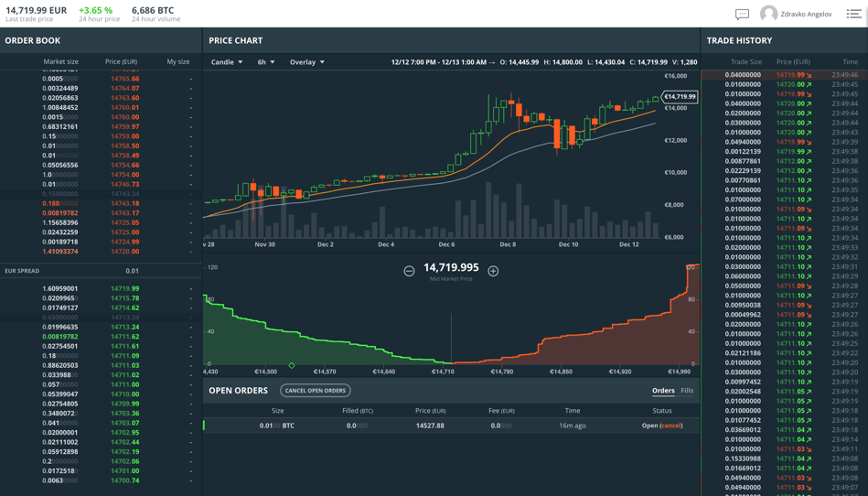Viewport: 868px width, 496px height.
Task: Click bid price 14711.03 in order book
Action: pyautogui.click(x=125, y=365)
